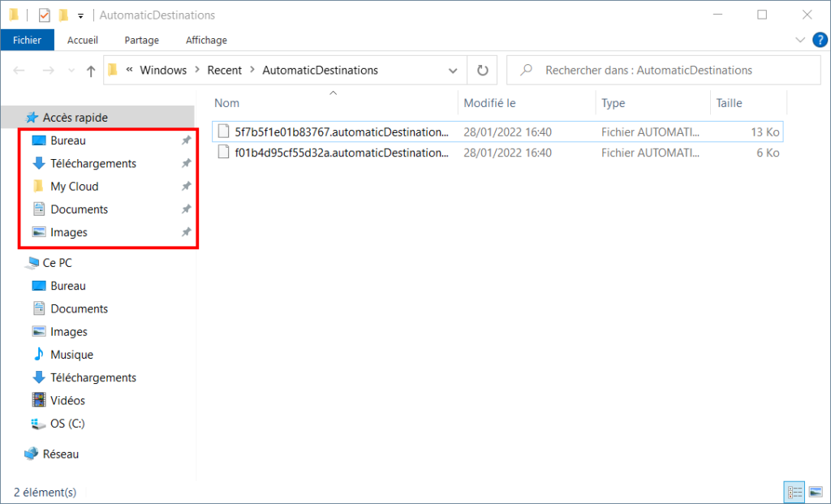
Task: Switch to details view icon in status bar
Action: [x=794, y=492]
